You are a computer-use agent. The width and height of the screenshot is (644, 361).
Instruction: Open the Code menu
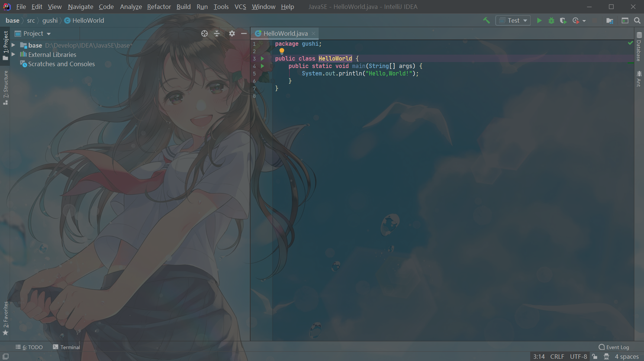pos(106,7)
